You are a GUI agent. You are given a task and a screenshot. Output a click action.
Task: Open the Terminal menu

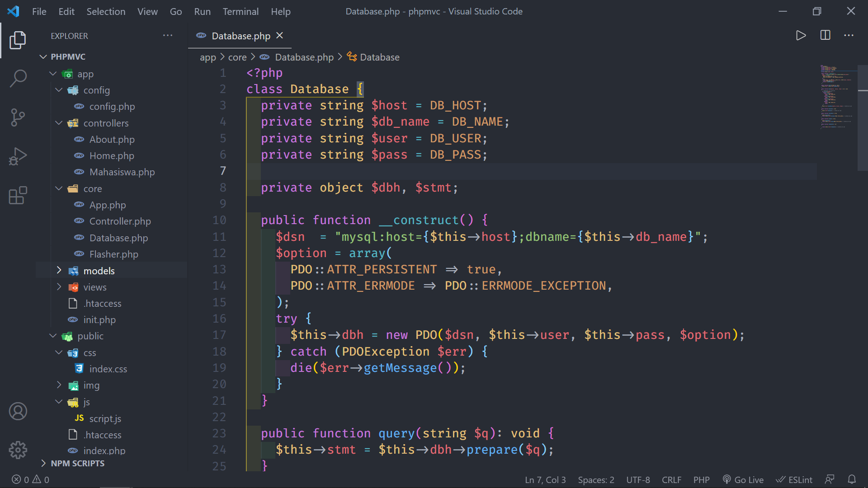click(x=241, y=11)
